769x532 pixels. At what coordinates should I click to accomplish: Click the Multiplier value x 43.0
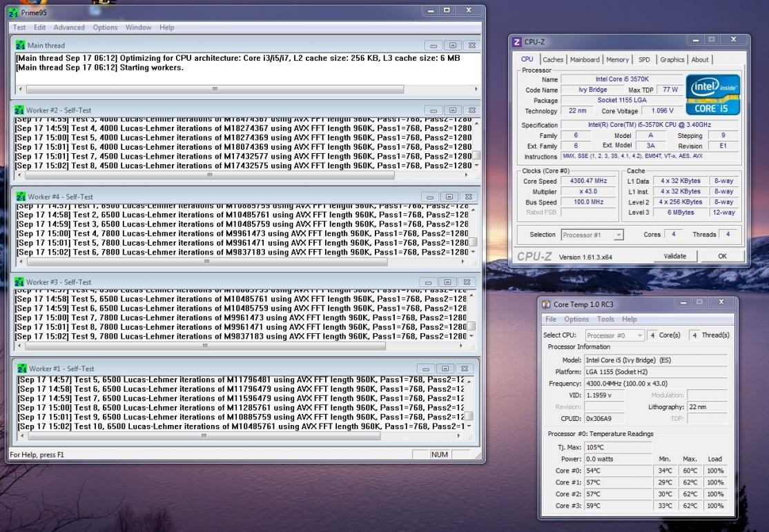tap(589, 192)
